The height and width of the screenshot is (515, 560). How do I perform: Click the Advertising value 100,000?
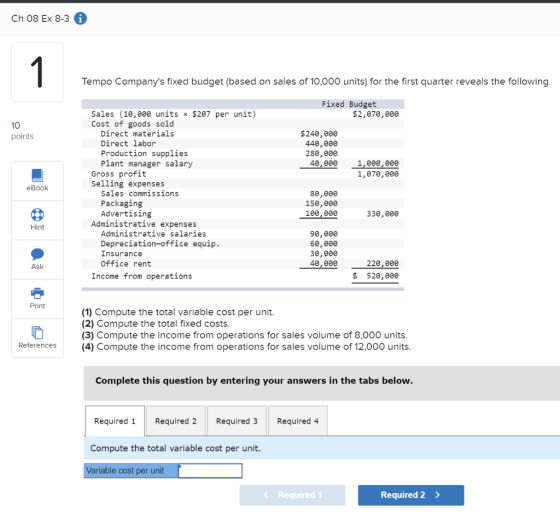click(x=321, y=214)
